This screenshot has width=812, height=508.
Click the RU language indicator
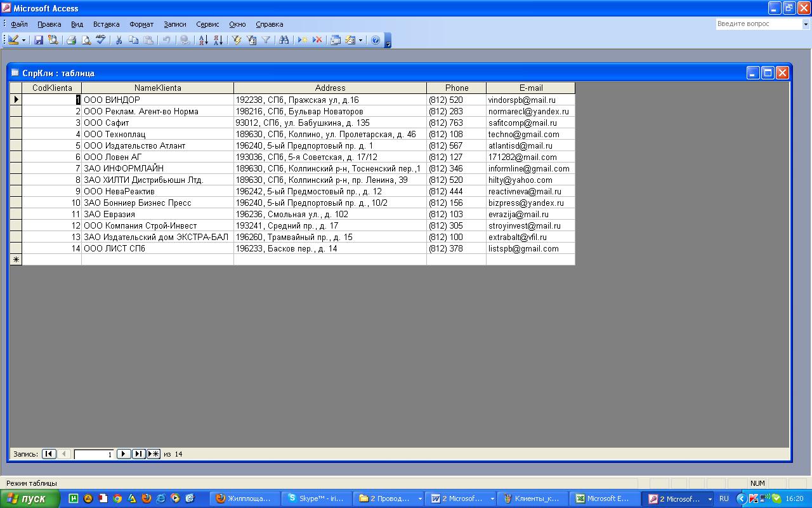(x=724, y=498)
